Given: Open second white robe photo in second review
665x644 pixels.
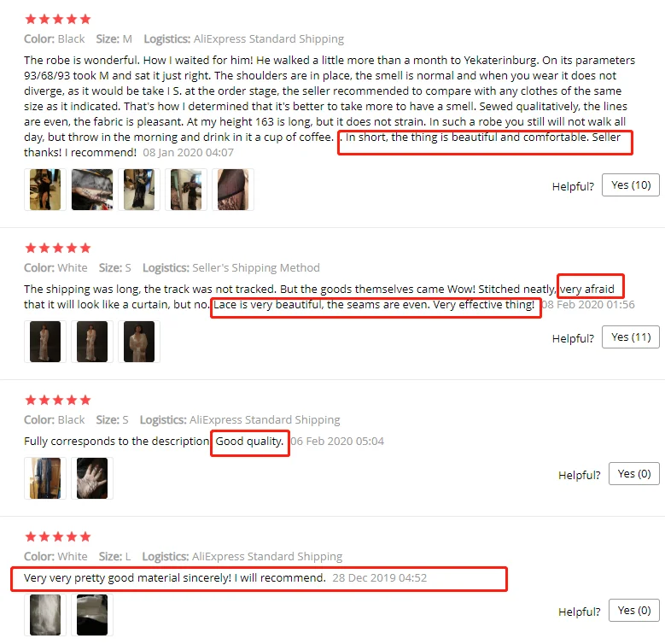Looking at the screenshot, I should (x=92, y=342).
